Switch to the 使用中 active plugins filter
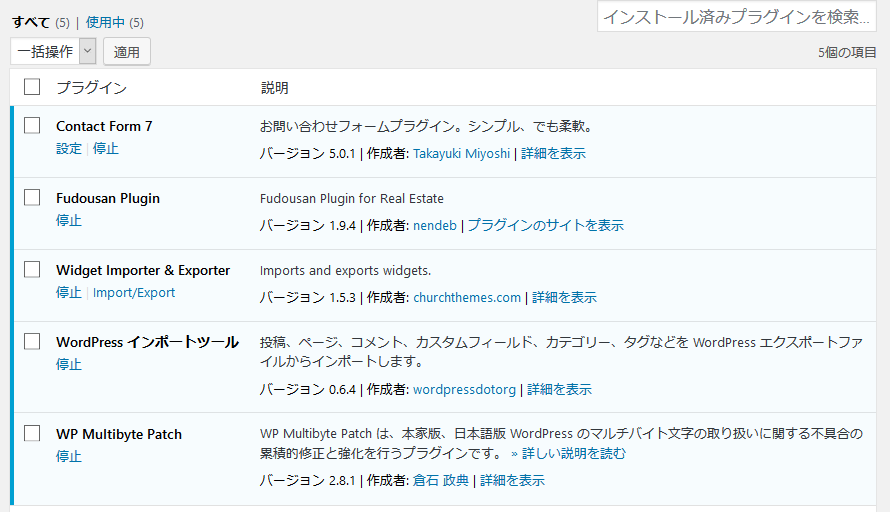The width and height of the screenshot is (890, 512). 105,22
